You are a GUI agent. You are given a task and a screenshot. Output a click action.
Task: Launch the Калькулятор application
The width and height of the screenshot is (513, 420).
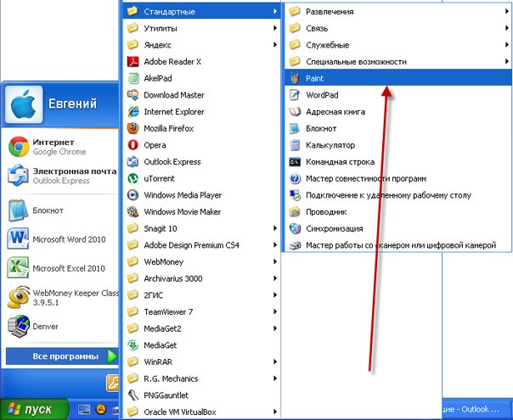397,145
